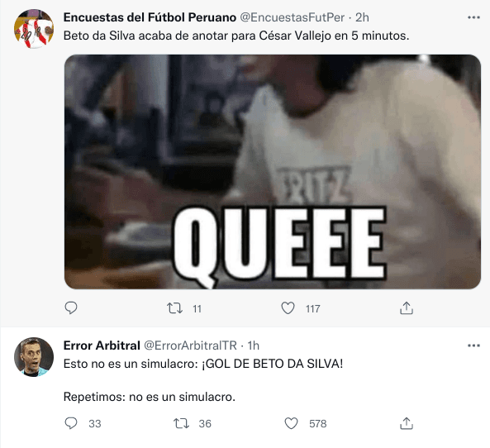The height and width of the screenshot is (448, 490).
Task: Share the Encuestas del Fútbol Peruano tweet
Action: pyautogui.click(x=407, y=308)
